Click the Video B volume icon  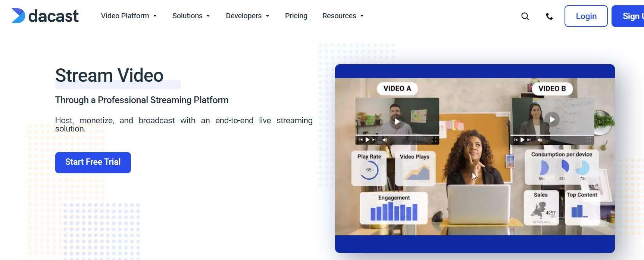pyautogui.click(x=540, y=140)
